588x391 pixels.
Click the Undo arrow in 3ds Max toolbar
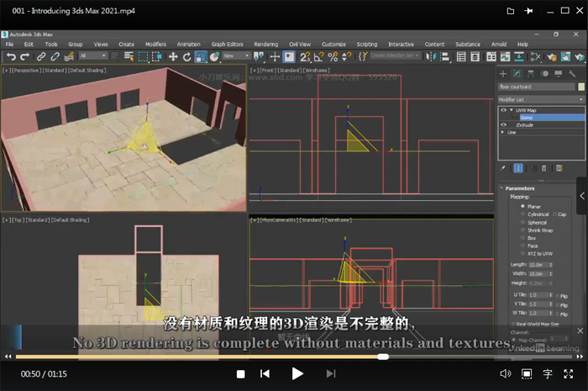11,56
